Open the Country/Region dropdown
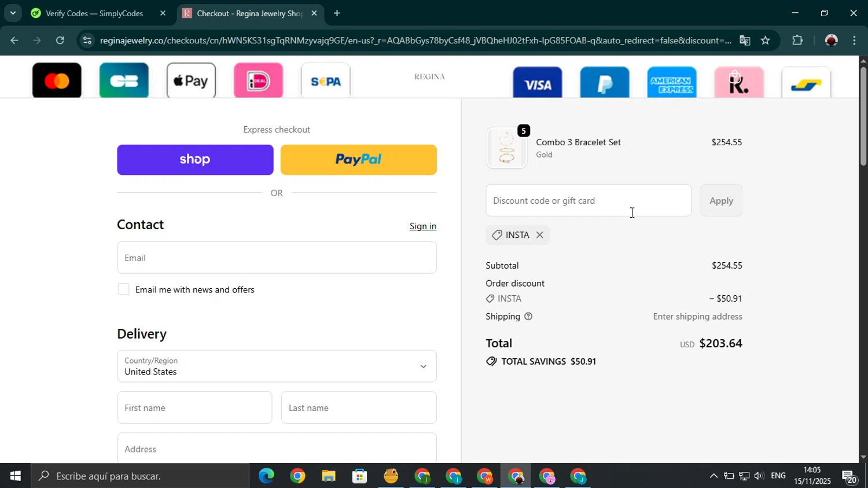The image size is (868, 488). click(x=277, y=366)
